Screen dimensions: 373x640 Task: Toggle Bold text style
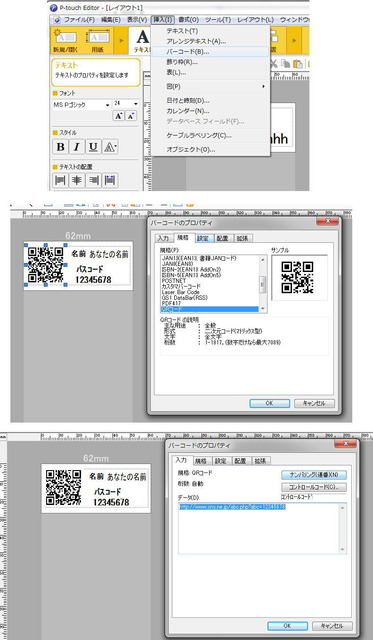coord(60,147)
